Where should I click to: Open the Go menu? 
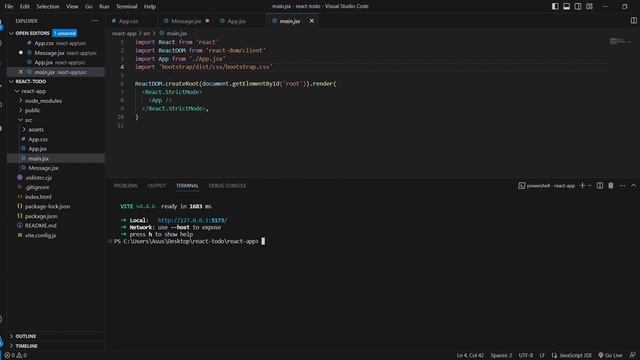pos(89,7)
